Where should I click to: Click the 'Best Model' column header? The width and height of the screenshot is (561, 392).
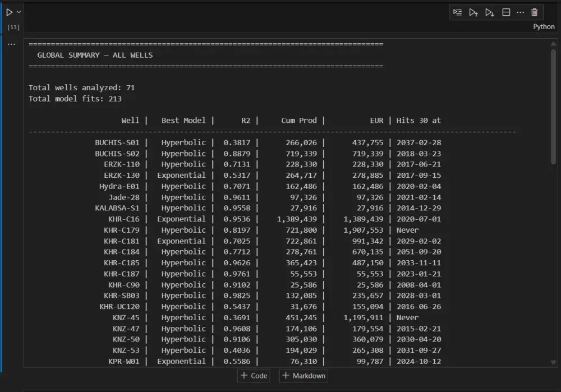[x=183, y=121]
